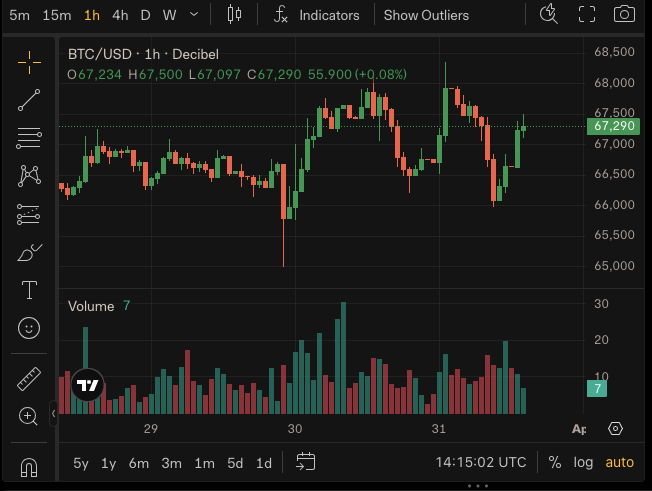Screen dimensions: 652x491
Task: Click the 68,500 price axis label
Action: pos(614,52)
